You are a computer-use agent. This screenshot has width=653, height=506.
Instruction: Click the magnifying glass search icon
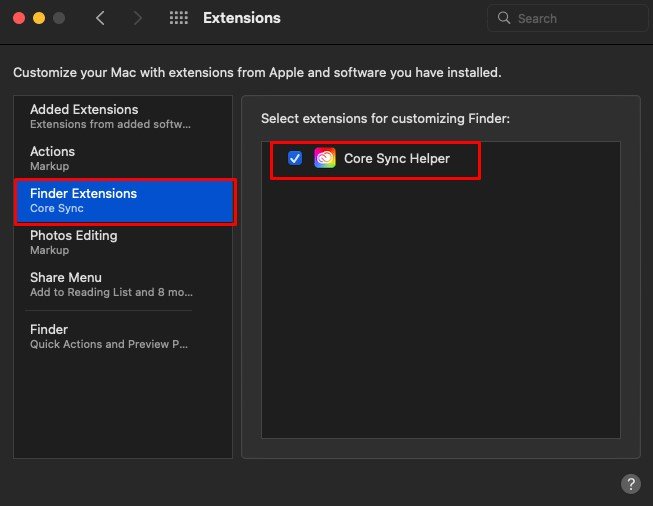(x=504, y=18)
